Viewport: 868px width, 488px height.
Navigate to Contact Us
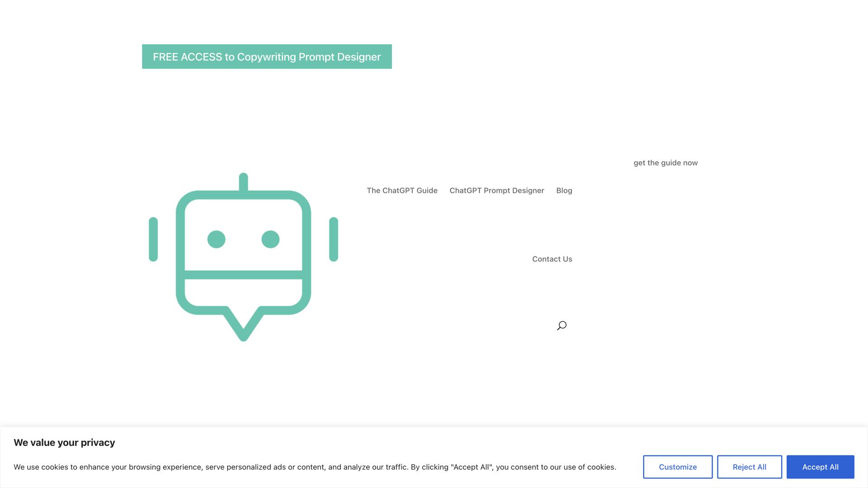tap(552, 259)
